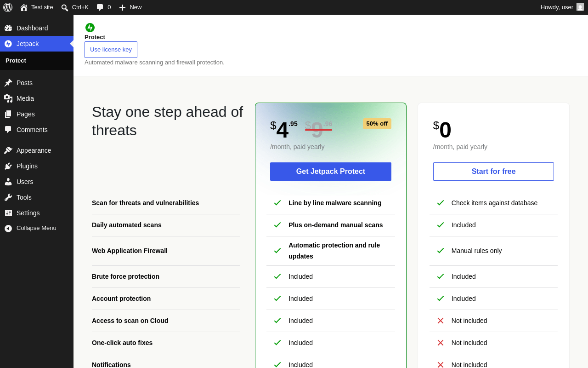Click checkmark beside Line by line malware scanning
588x368 pixels.
pyautogui.click(x=277, y=203)
